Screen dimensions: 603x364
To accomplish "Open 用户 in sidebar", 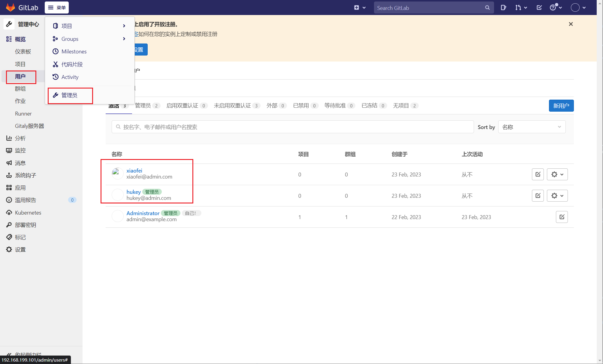I will [x=20, y=77].
